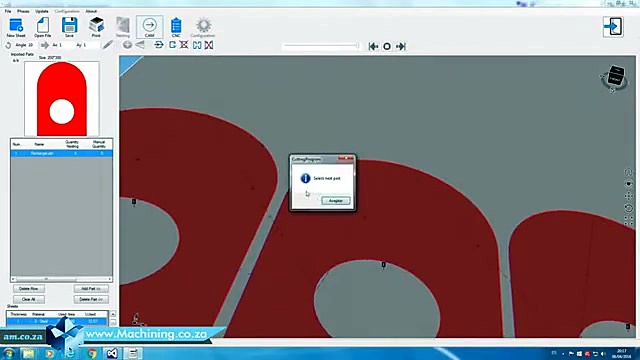This screenshot has width=640, height=360.
Task: Click the gray triangle icon
Action: [x=140, y=45]
